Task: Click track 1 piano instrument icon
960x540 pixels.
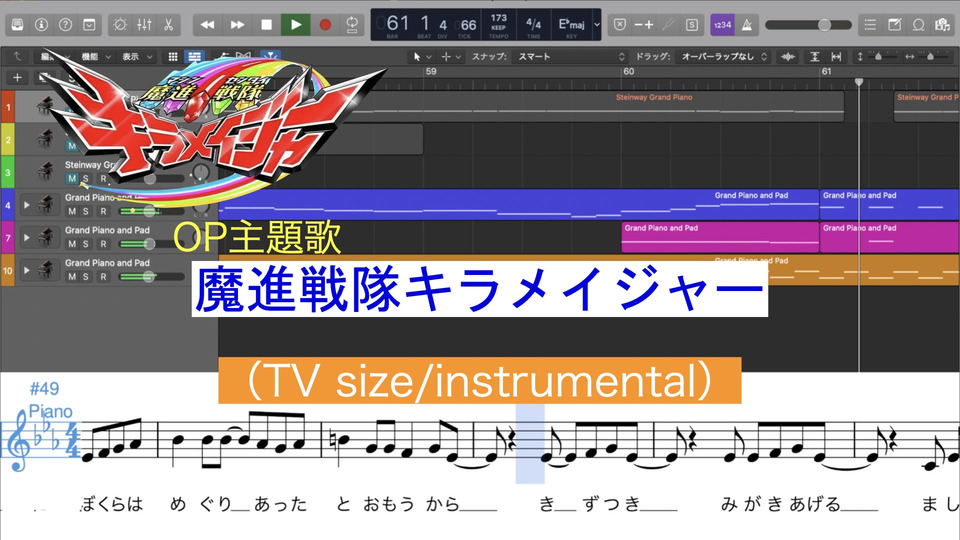Action: click(x=45, y=106)
